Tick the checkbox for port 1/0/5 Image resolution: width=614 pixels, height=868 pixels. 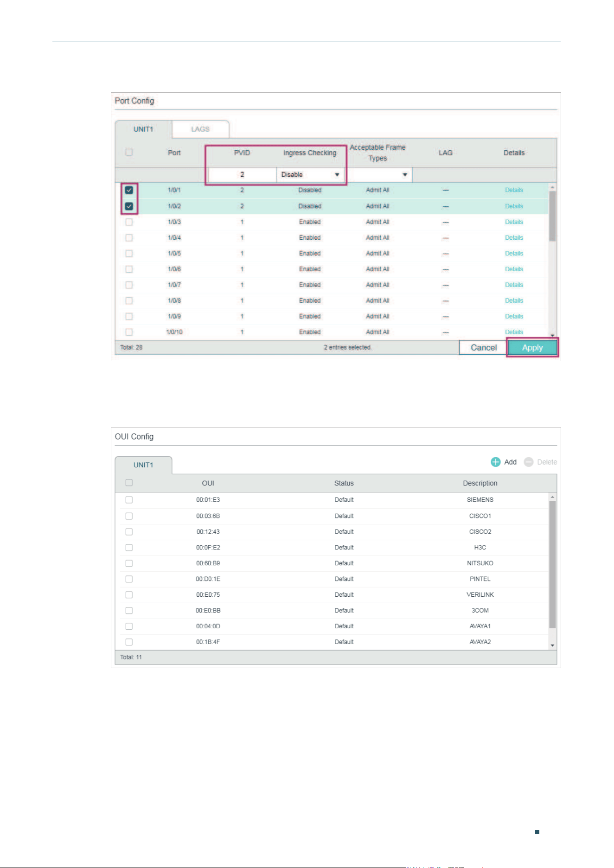pos(129,254)
